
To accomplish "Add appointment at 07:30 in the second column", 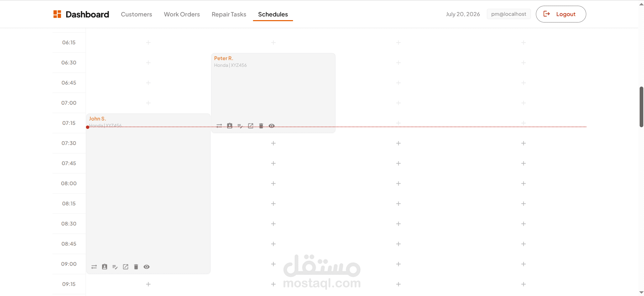I will (273, 143).
